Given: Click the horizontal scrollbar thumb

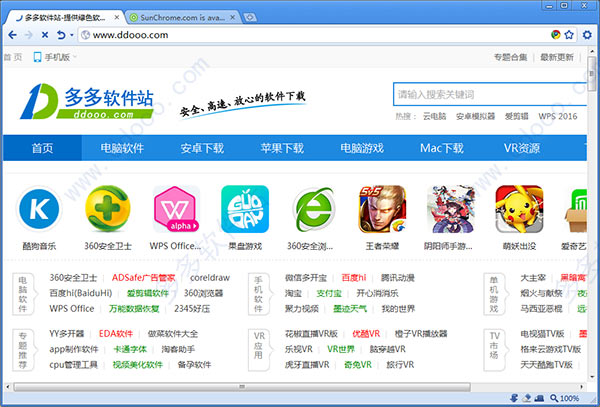Looking at the screenshot, I should (x=242, y=387).
